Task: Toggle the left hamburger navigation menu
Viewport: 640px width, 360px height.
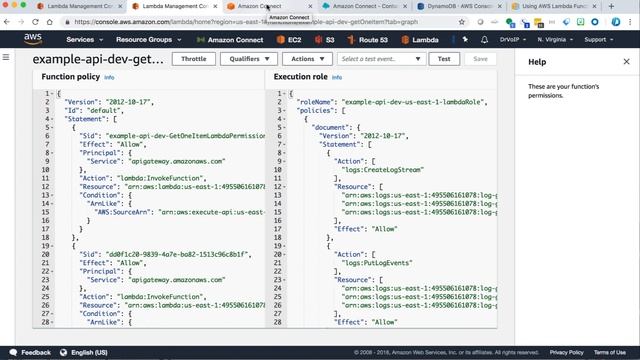Action: [6, 57]
